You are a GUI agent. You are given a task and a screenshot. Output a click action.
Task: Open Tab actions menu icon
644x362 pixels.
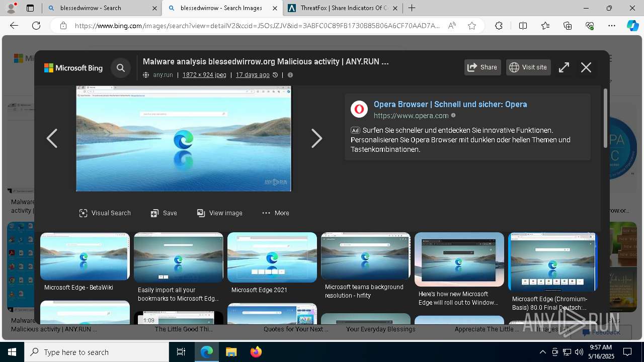tap(30, 8)
